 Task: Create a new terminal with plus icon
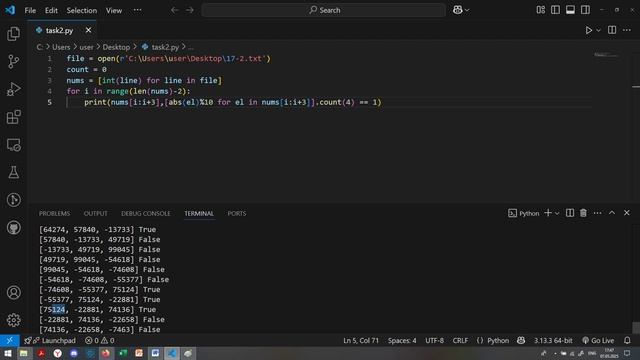548,213
